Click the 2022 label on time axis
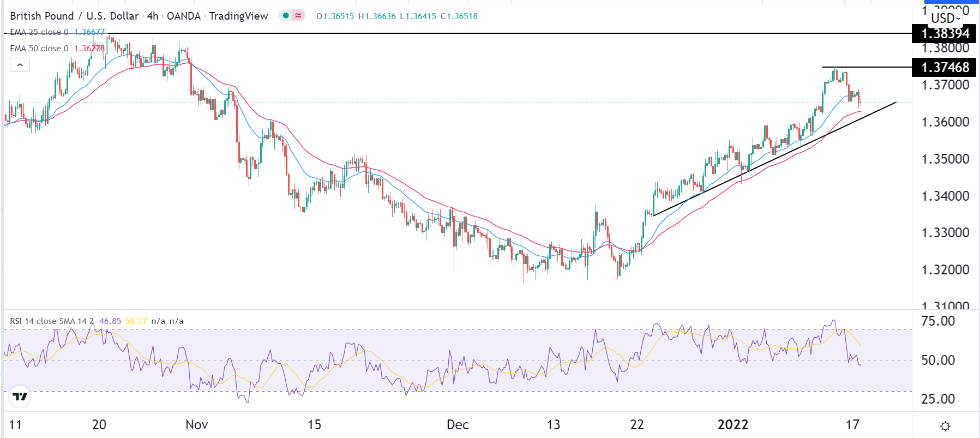This screenshot has height=438, width=980. 733,425
